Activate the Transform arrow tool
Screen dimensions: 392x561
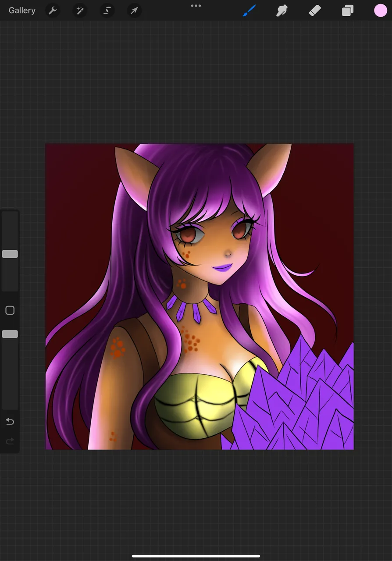[134, 11]
